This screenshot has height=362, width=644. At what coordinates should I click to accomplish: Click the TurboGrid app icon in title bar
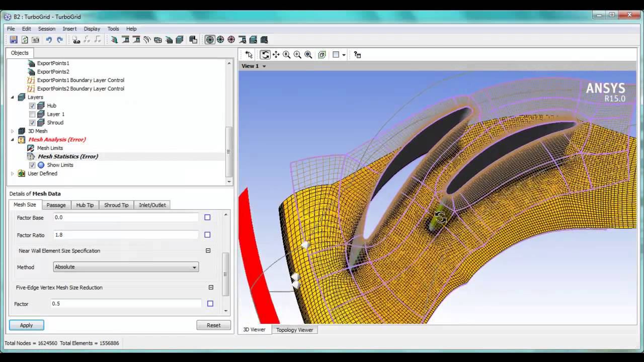[8, 17]
